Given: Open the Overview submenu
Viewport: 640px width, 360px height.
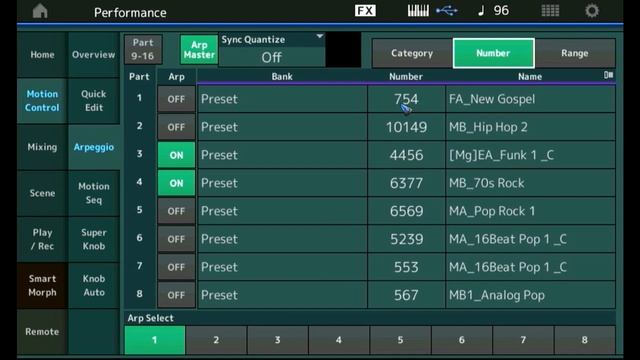Looking at the screenshot, I should coord(94,55).
